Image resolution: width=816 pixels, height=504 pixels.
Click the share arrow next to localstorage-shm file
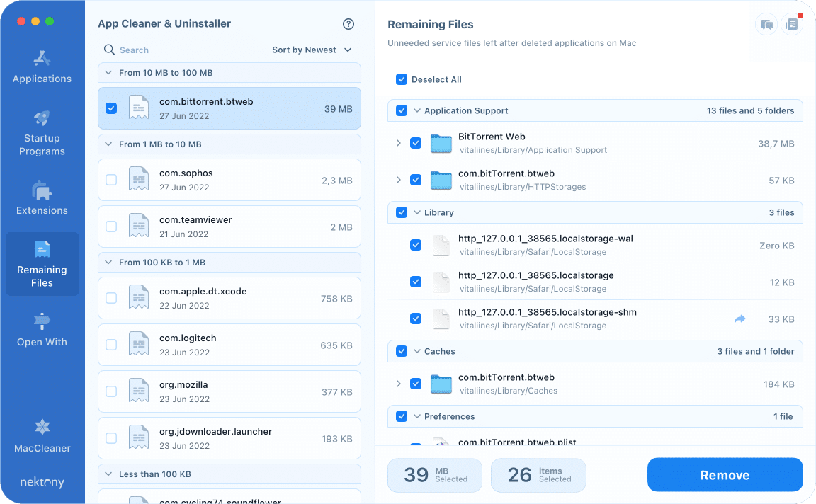pos(739,319)
